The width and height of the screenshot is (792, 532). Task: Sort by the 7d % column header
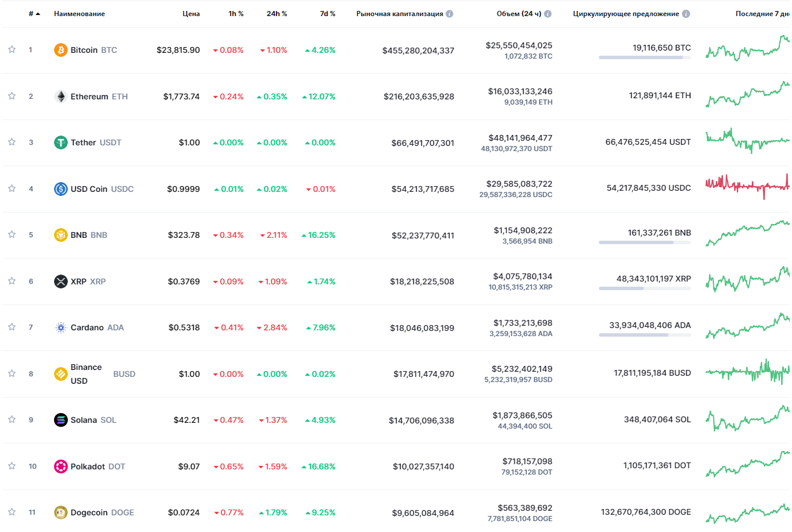click(x=328, y=14)
